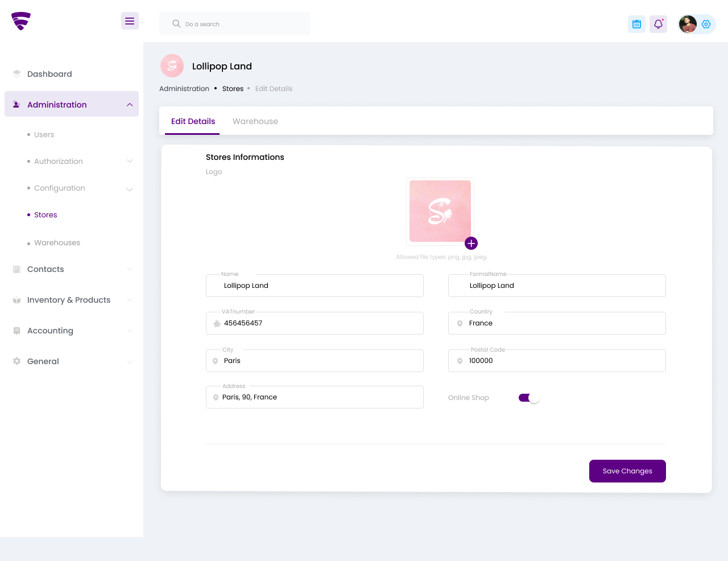The width and height of the screenshot is (728, 561).
Task: Click the Edit Details breadcrumb
Action: [274, 89]
